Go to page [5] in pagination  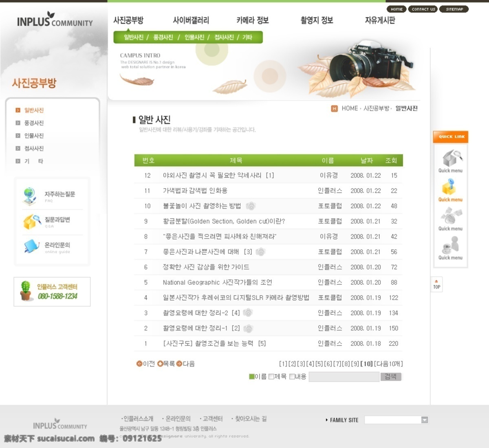[x=319, y=364]
